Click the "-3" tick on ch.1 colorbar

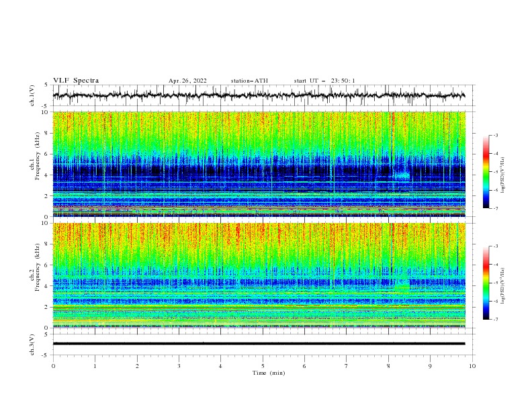pyautogui.click(x=495, y=135)
